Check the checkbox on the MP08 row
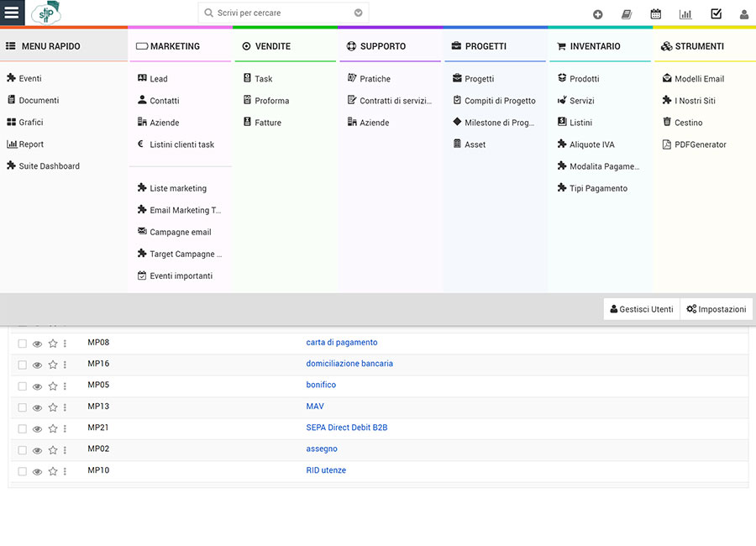This screenshot has width=756, height=546. (21, 343)
